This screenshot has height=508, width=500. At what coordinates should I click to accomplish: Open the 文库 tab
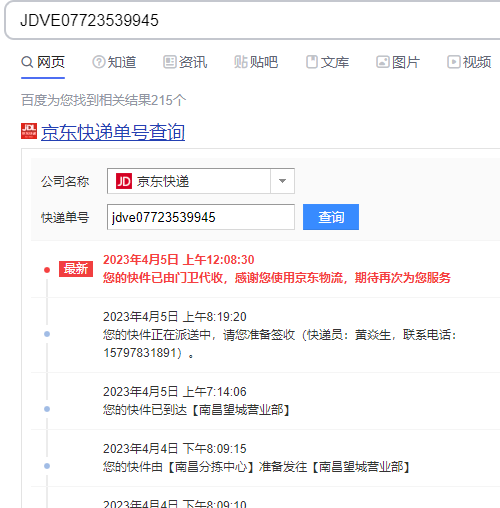coord(327,62)
